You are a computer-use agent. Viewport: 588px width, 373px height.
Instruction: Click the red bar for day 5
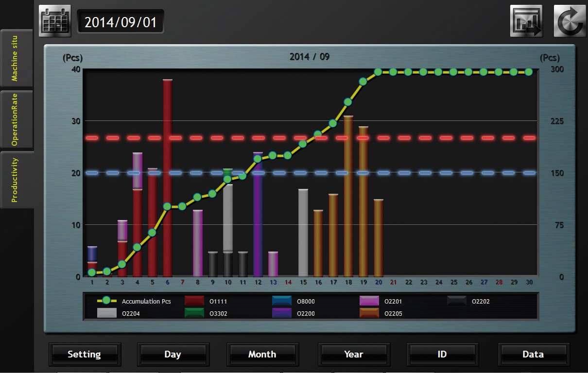coord(153,222)
